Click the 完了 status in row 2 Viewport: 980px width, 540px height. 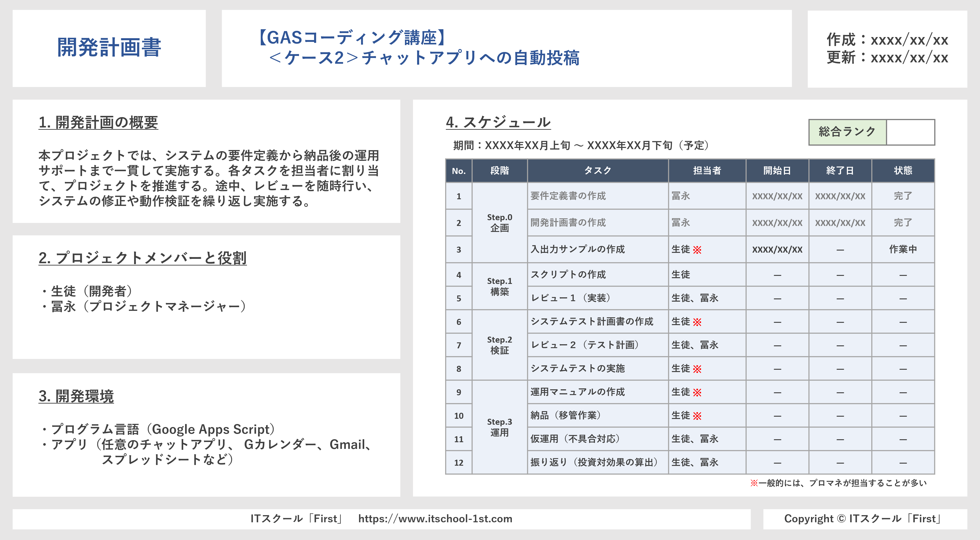click(903, 223)
